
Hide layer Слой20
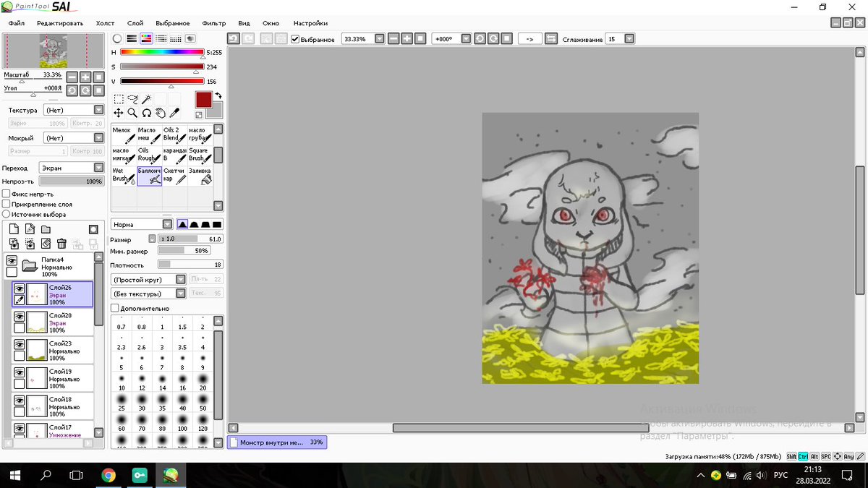[20, 316]
